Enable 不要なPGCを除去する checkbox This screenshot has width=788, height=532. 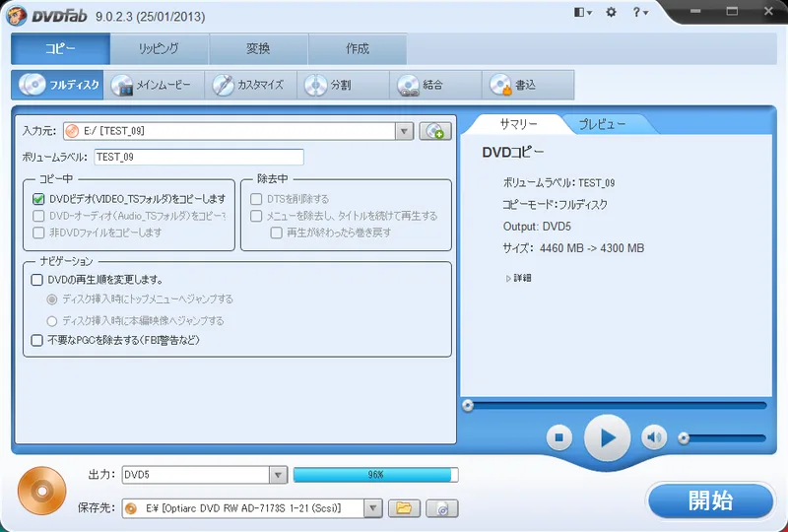click(x=37, y=341)
